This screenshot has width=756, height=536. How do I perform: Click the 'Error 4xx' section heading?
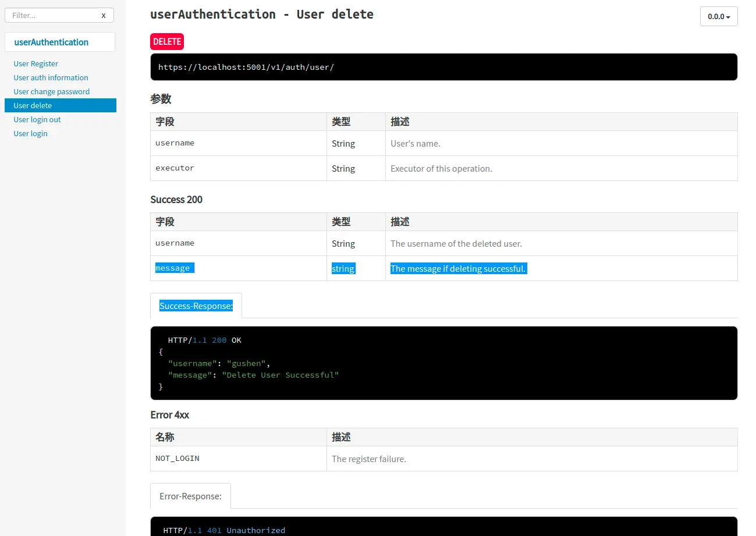[170, 415]
